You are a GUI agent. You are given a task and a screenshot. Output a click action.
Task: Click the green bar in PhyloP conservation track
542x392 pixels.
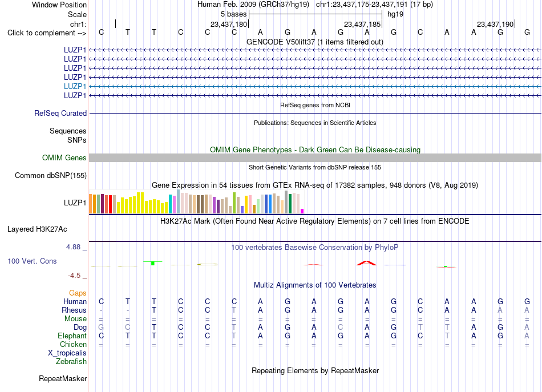[x=153, y=264]
